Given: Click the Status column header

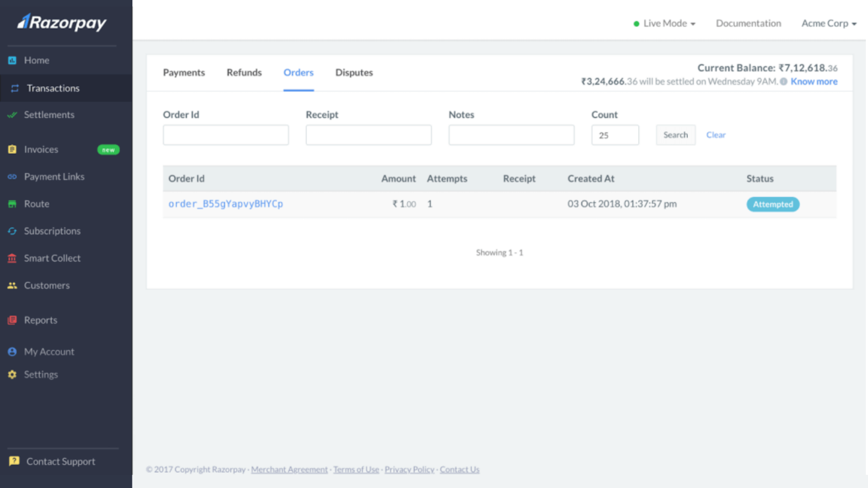Looking at the screenshot, I should pos(759,178).
